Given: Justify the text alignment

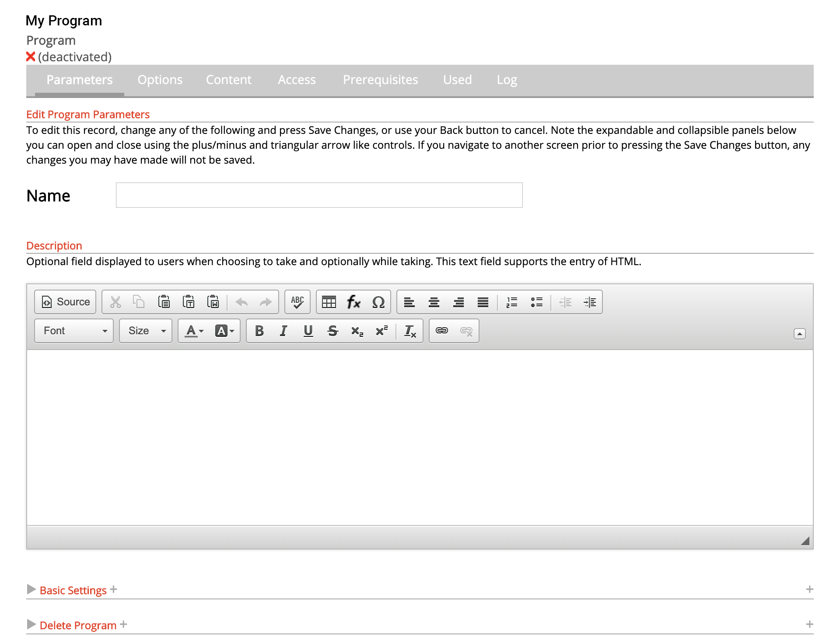Looking at the screenshot, I should (x=483, y=302).
